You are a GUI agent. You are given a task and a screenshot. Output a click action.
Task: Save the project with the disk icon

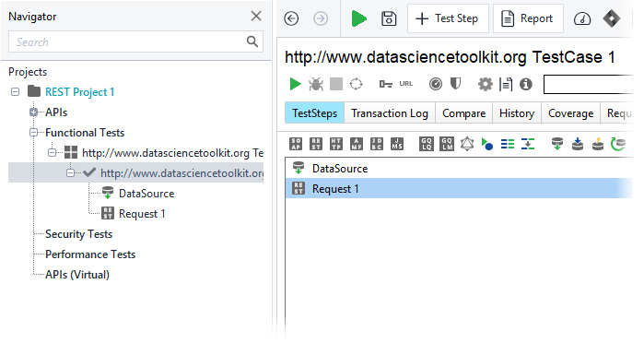pyautogui.click(x=389, y=18)
